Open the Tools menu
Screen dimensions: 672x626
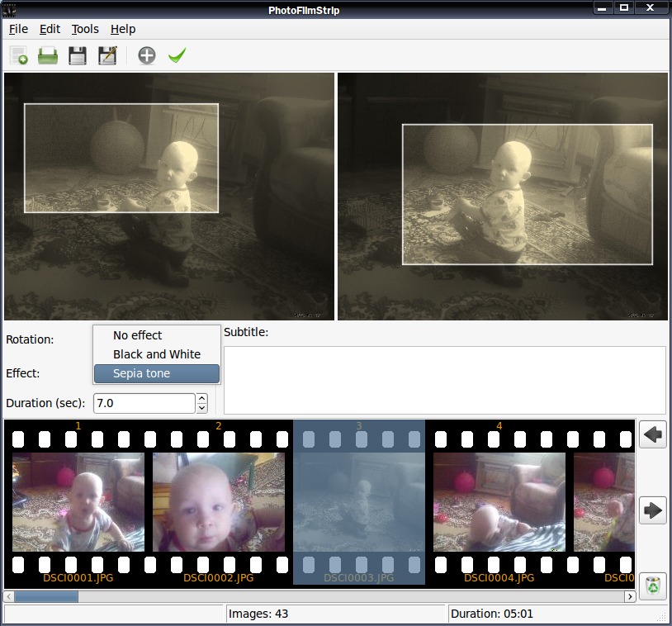tap(85, 29)
